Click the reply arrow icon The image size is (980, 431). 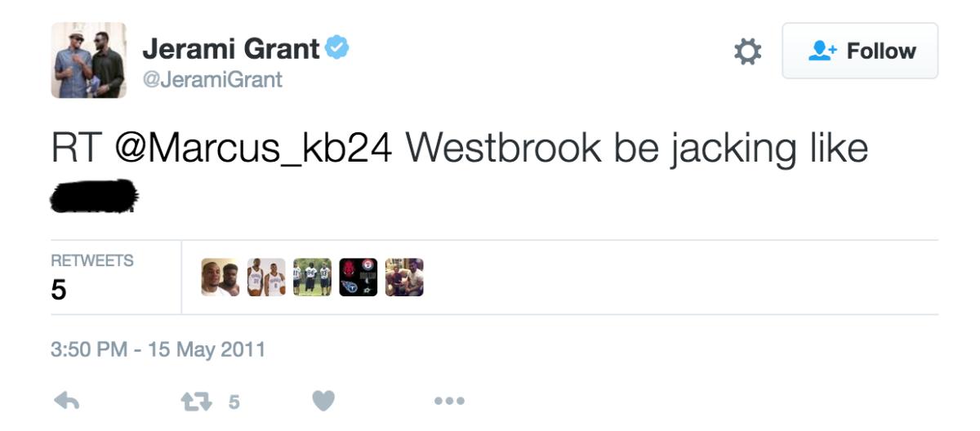65,401
